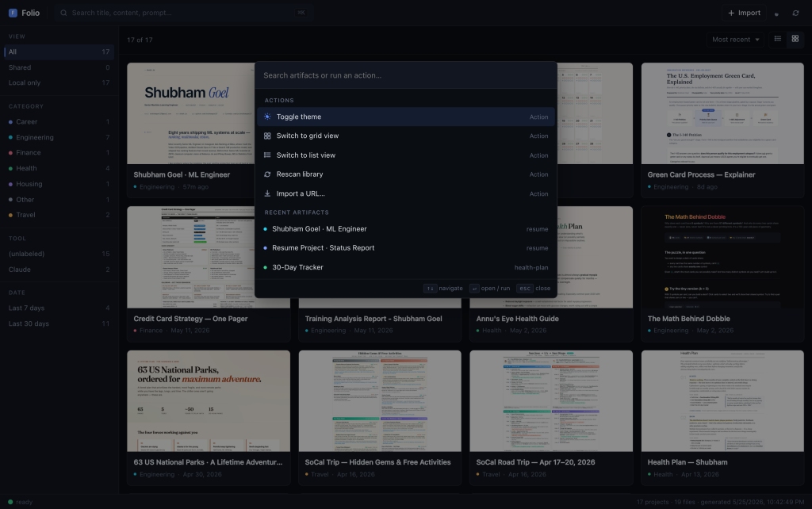Click the ready status indicator dot
This screenshot has height=509, width=812.
pos(10,502)
